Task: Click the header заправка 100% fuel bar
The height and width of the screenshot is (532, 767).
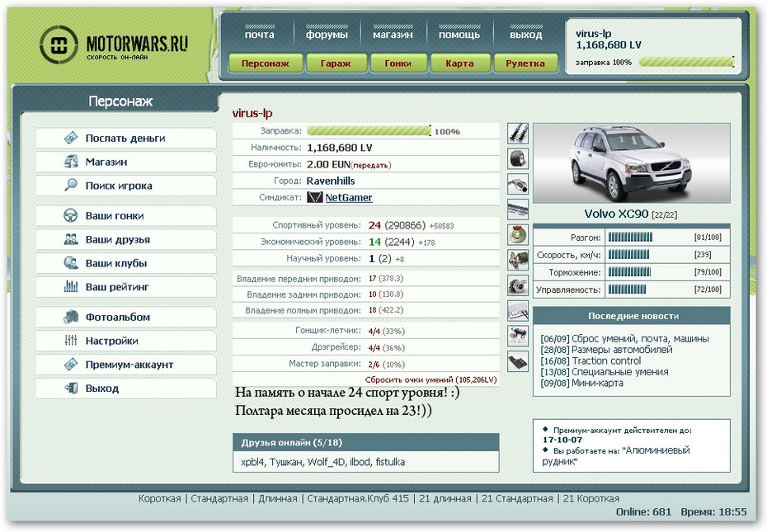Action: click(686, 62)
